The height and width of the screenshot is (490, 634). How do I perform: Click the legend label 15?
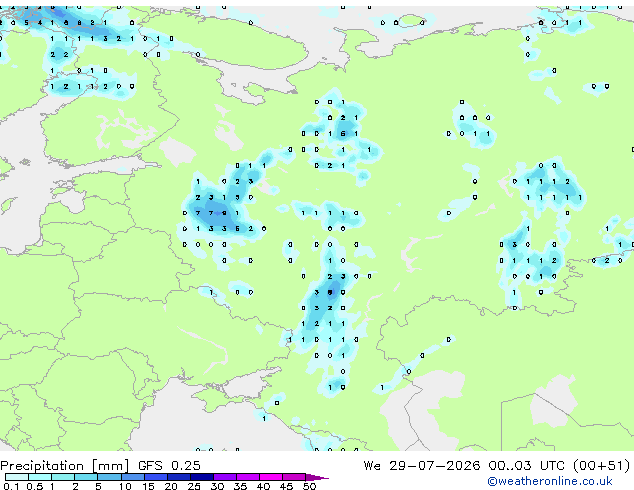pos(148,486)
